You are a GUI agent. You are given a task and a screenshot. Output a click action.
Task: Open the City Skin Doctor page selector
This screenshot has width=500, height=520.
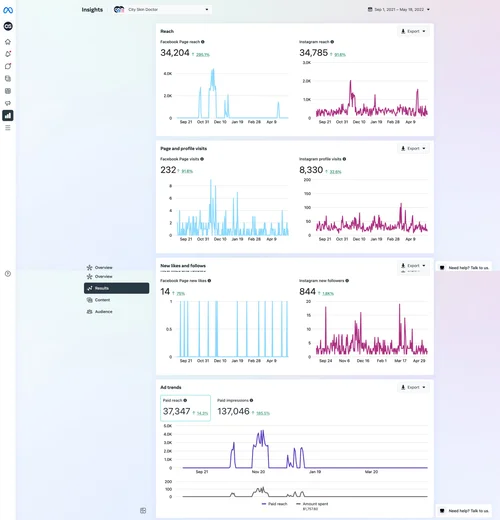click(162, 10)
